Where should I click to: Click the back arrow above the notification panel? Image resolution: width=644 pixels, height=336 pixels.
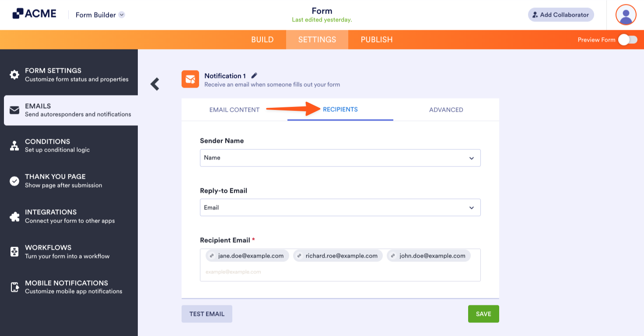154,84
